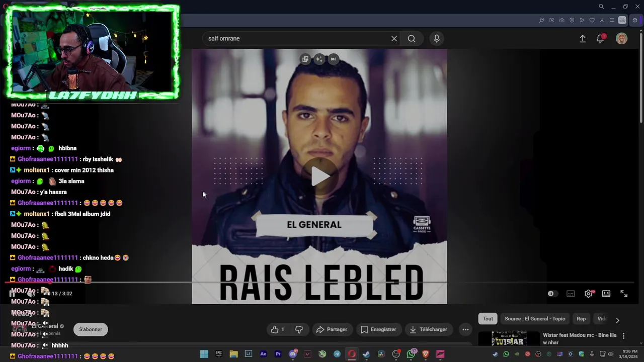Open browser edit page icon

pos(551,21)
